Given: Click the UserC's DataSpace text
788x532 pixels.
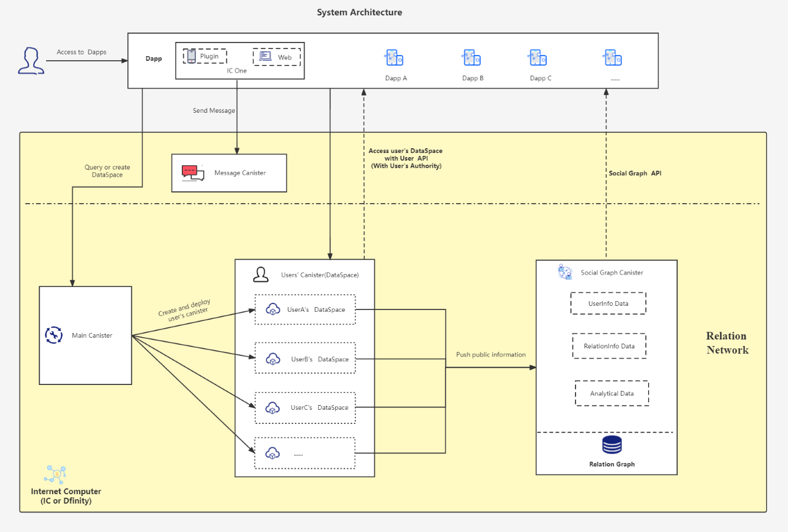Looking at the screenshot, I should (319, 407).
